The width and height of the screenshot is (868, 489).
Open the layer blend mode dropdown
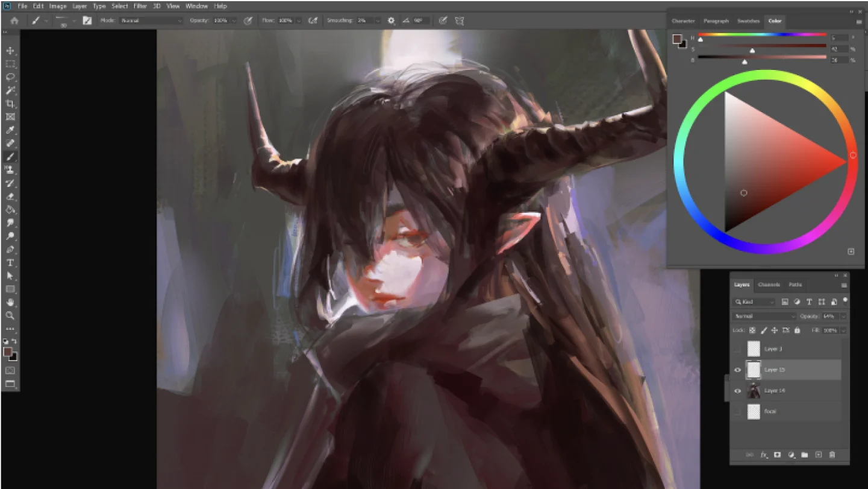coord(765,317)
